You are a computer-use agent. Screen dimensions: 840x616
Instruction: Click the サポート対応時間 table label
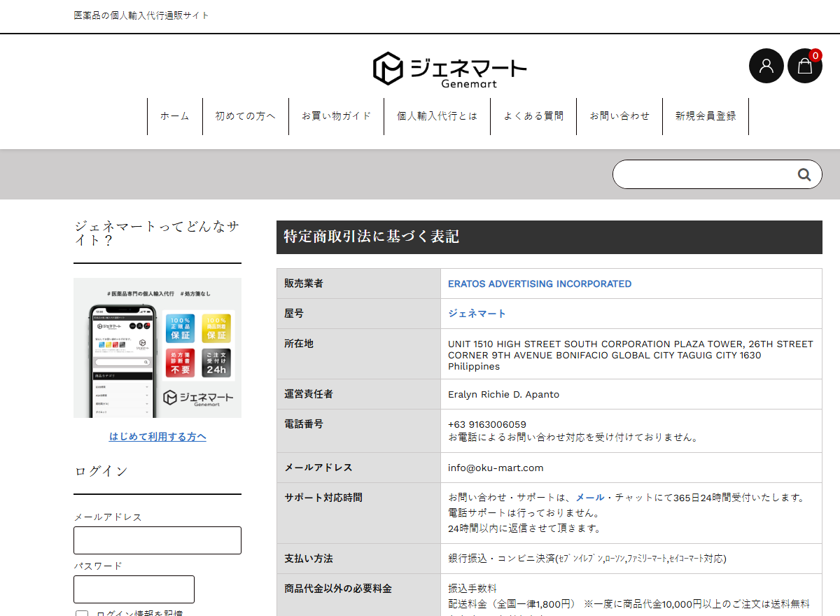point(323,498)
